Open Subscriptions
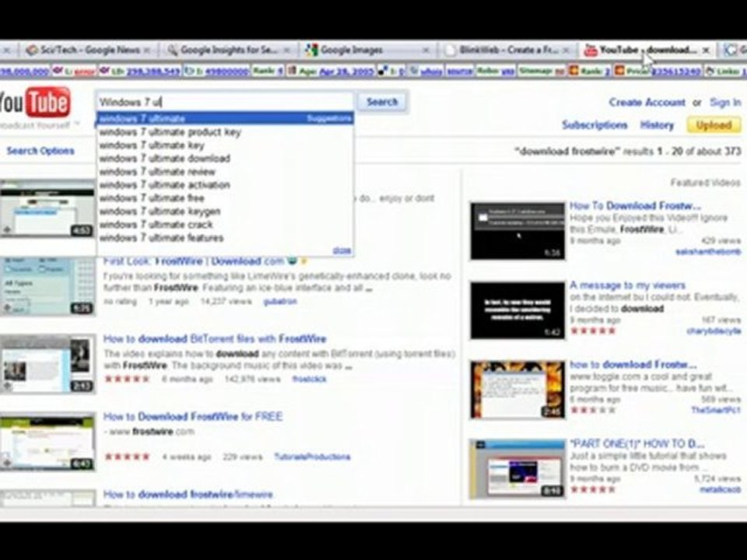The height and width of the screenshot is (560, 747). coord(594,125)
